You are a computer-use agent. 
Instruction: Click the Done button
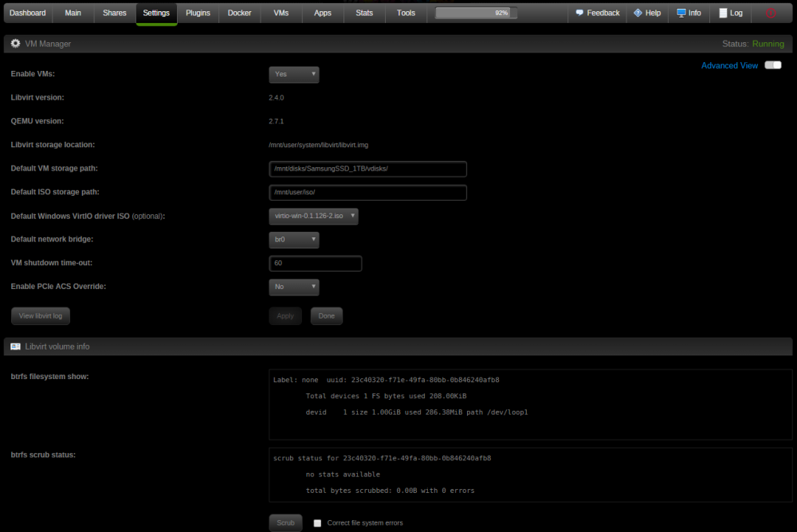click(x=326, y=316)
